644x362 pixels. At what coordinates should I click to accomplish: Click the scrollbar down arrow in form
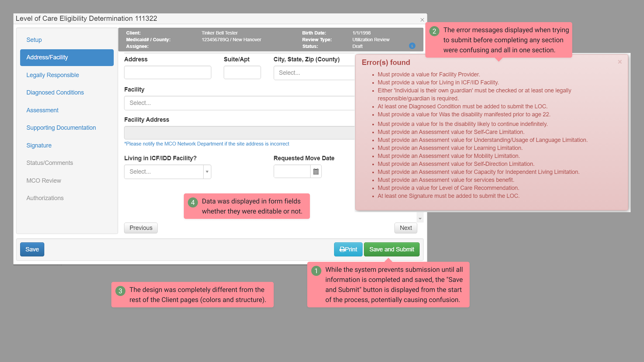[420, 219]
